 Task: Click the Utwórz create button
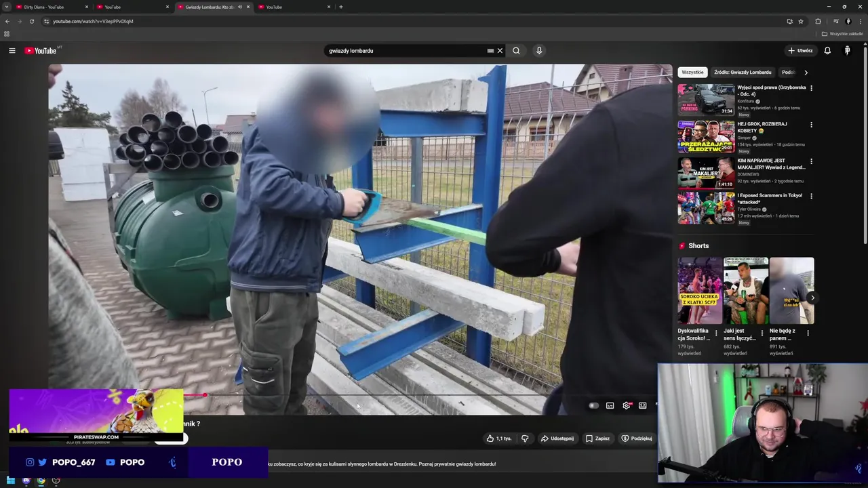point(800,51)
